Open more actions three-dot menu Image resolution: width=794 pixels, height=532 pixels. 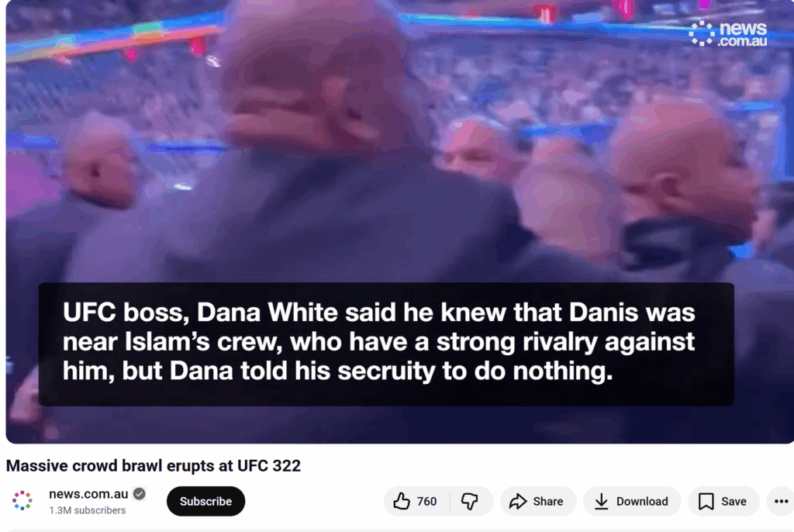click(782, 501)
